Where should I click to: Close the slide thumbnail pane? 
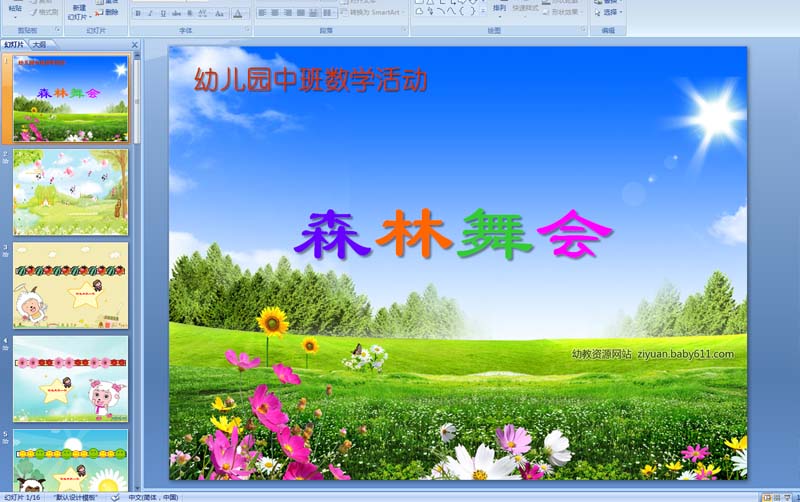pos(135,45)
